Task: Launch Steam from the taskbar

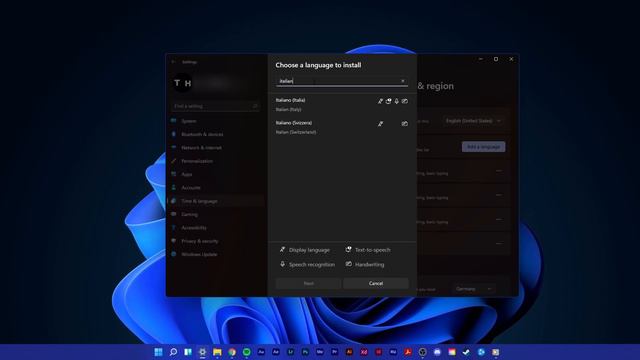Action: (x=467, y=352)
